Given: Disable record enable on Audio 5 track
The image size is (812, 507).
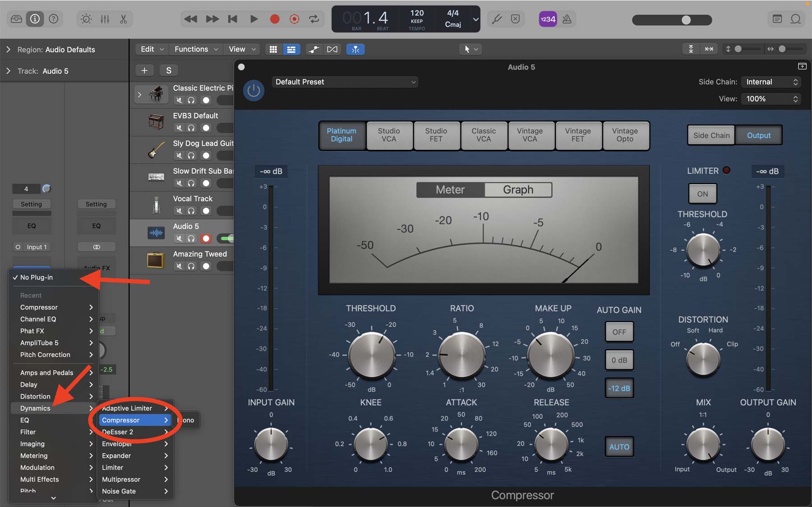Looking at the screenshot, I should tap(206, 238).
